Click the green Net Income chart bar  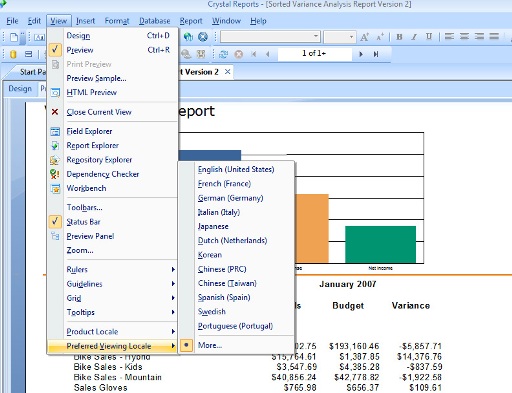coord(380,244)
